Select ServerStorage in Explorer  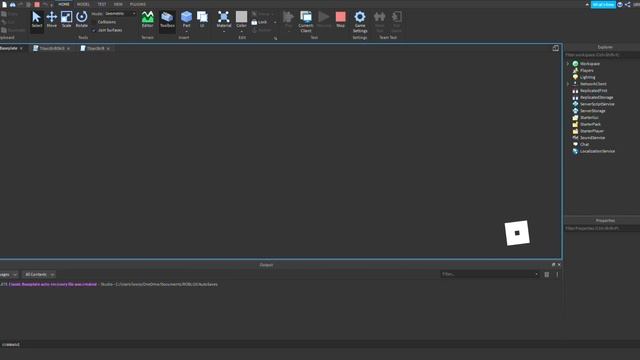[x=593, y=111]
